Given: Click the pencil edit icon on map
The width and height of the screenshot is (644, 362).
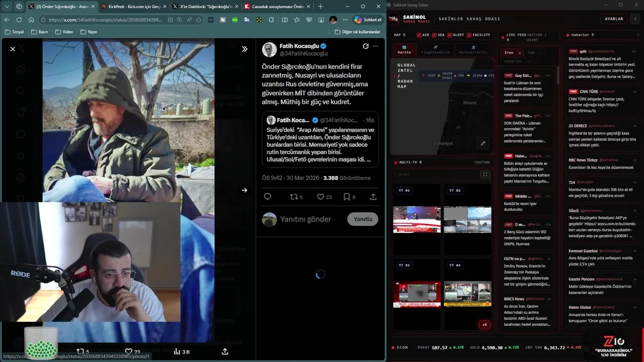Looking at the screenshot, I should [483, 143].
